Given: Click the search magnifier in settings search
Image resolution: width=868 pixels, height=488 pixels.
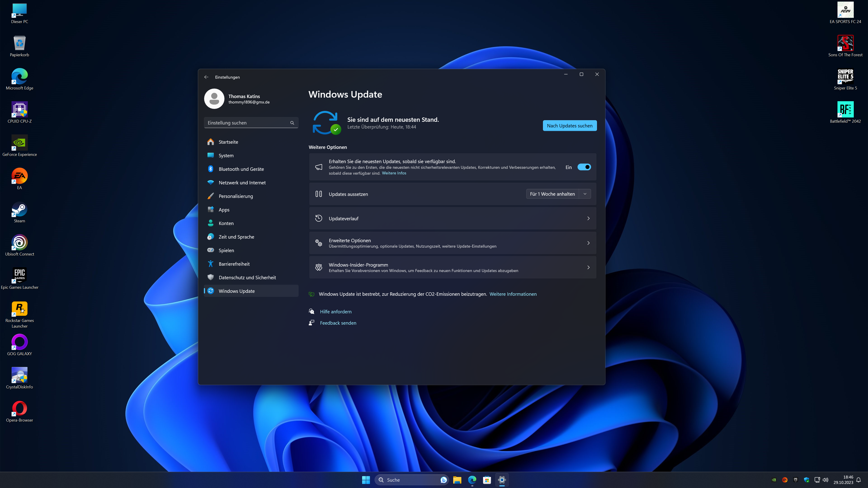Looking at the screenshot, I should tap(292, 123).
